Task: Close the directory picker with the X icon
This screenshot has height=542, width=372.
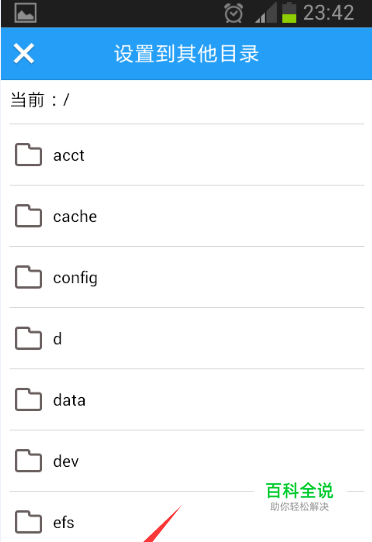Action: click(x=24, y=54)
